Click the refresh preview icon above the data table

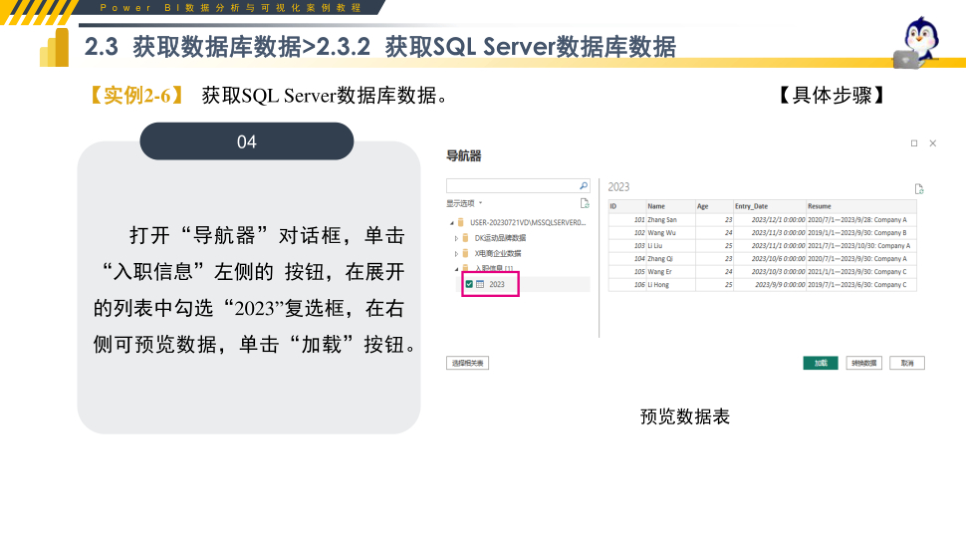pos(919,189)
